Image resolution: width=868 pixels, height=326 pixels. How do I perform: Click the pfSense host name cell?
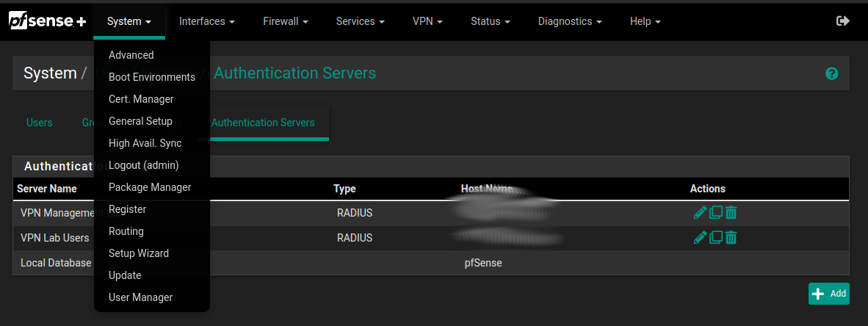point(483,264)
